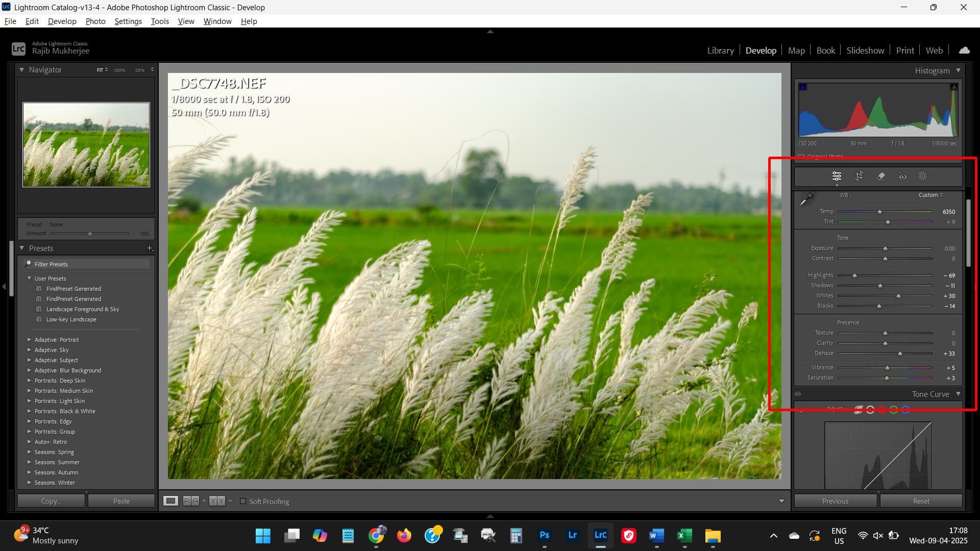Open the Settings menu

pyautogui.click(x=128, y=21)
